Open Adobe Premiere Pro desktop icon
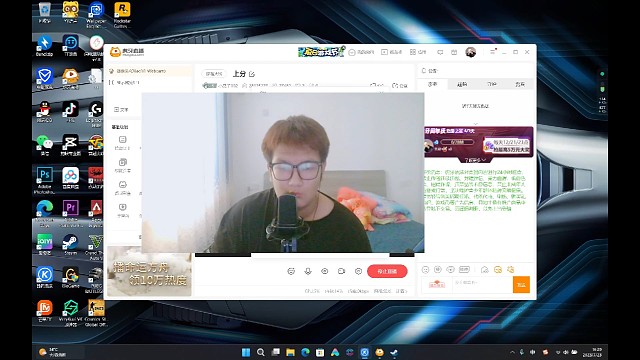 click(70, 213)
